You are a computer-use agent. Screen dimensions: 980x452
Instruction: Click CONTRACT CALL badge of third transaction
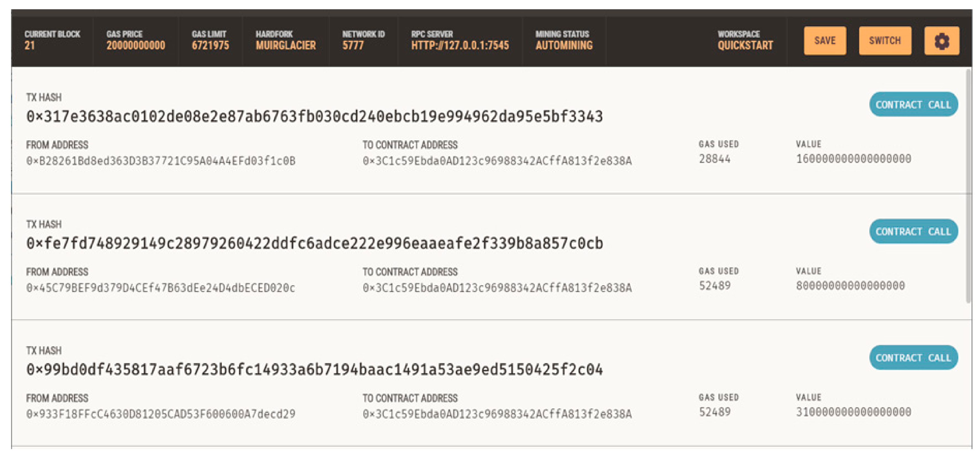913,358
